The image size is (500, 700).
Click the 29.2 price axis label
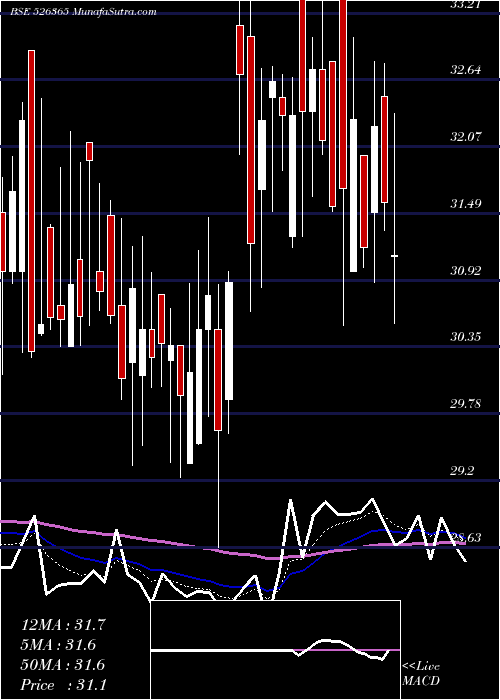(462, 471)
